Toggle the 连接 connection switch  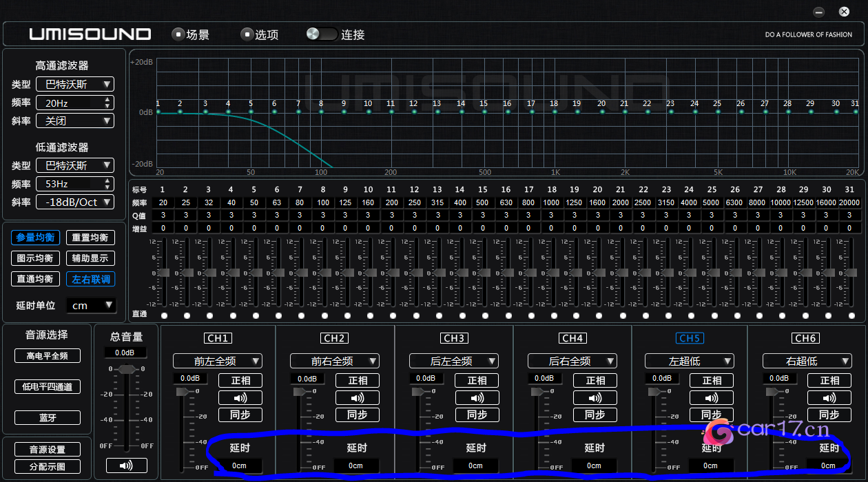[x=322, y=34]
